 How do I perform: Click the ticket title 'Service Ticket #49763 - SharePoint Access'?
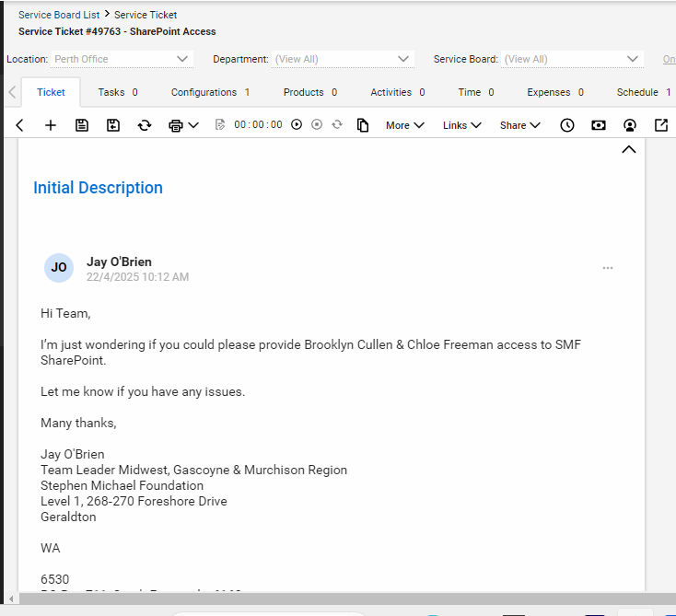click(117, 31)
